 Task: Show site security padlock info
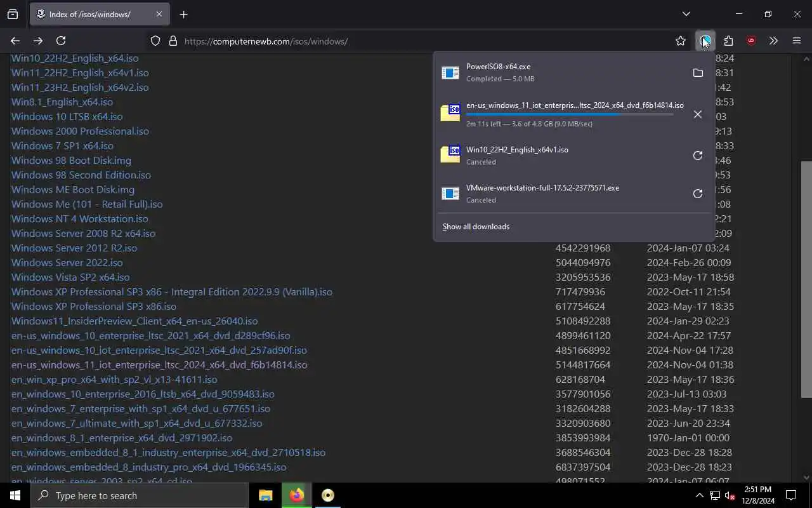click(173, 41)
